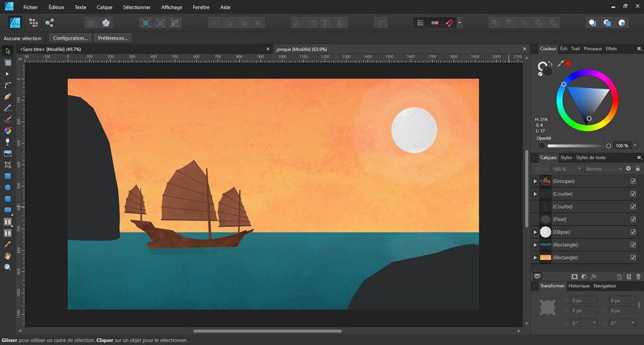Switch to the Pinceaux panel tab
This screenshot has width=644, height=345.
coord(592,48)
